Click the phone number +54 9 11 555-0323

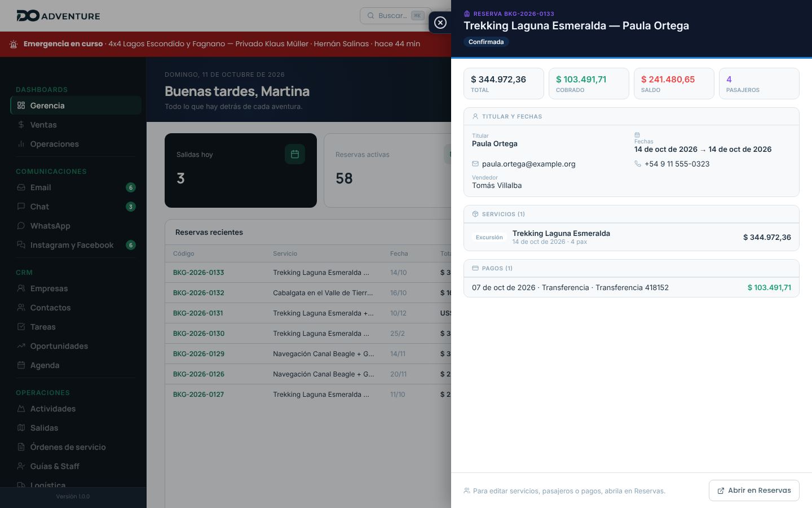tap(677, 164)
